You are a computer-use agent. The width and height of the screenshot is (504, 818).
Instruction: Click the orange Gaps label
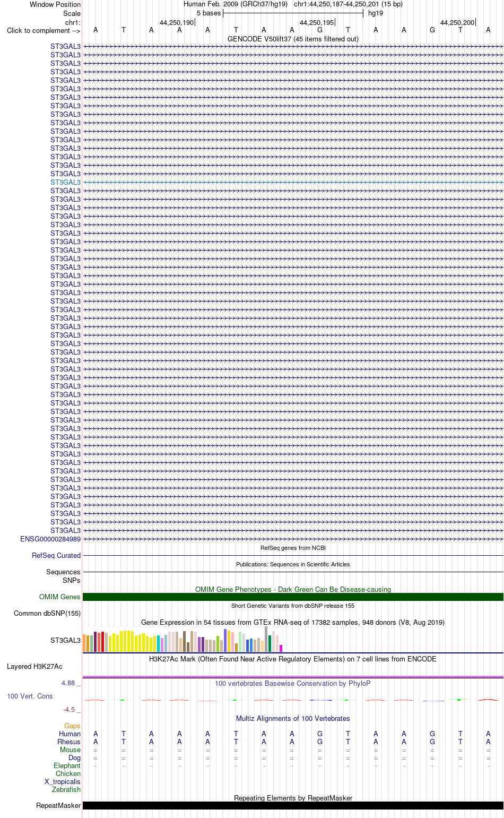[x=72, y=726]
